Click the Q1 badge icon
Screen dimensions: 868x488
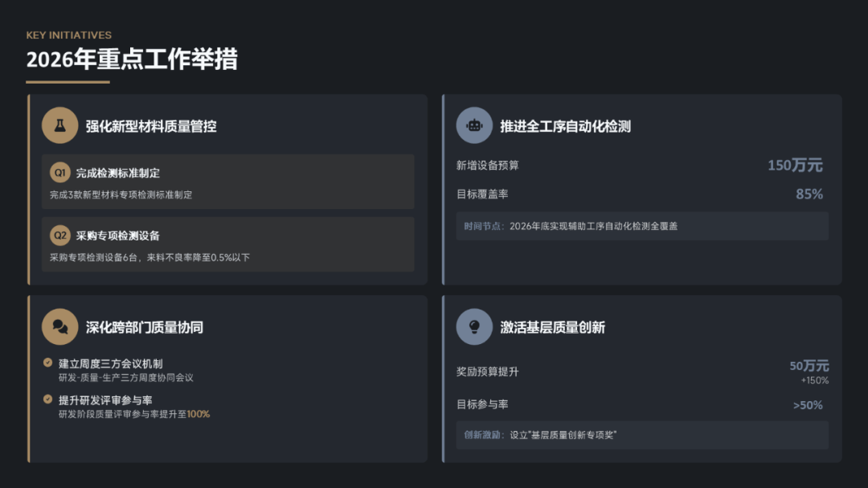[60, 173]
